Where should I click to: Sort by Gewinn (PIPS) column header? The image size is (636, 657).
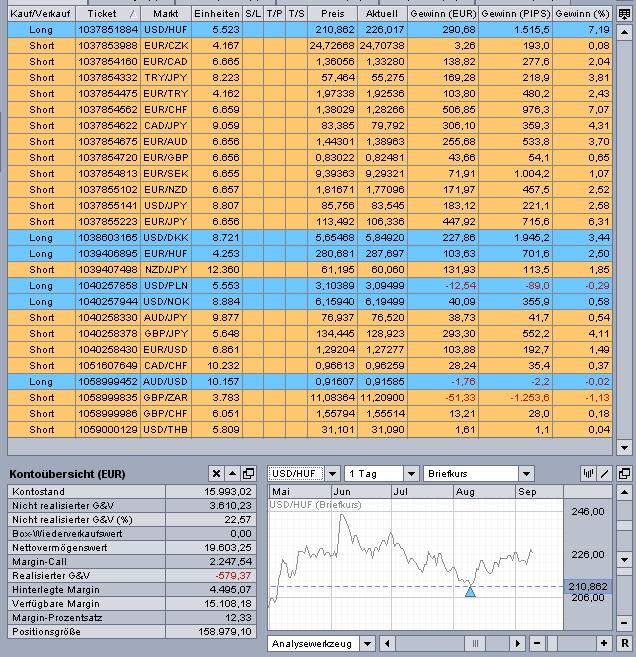point(515,14)
